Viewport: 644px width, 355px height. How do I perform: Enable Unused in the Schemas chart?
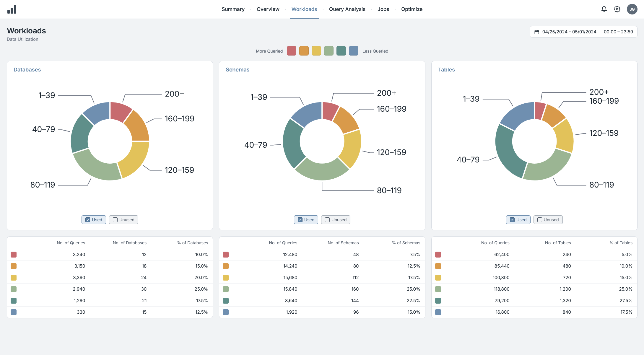[336, 220]
